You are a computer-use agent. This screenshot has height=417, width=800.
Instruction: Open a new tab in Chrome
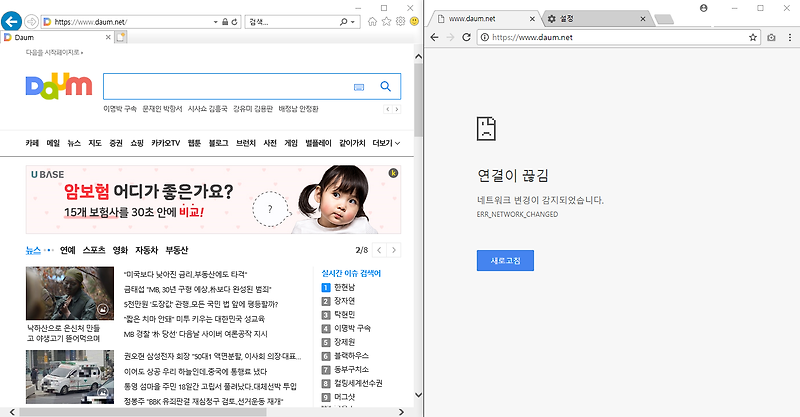(664, 19)
